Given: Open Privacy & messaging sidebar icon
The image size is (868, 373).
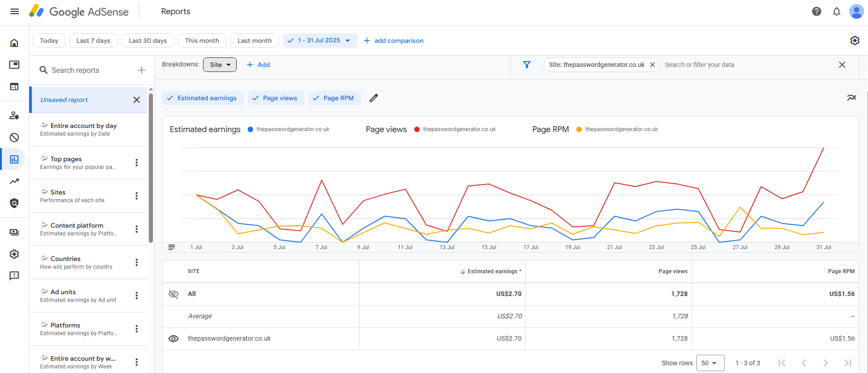Looking at the screenshot, I should tap(14, 115).
